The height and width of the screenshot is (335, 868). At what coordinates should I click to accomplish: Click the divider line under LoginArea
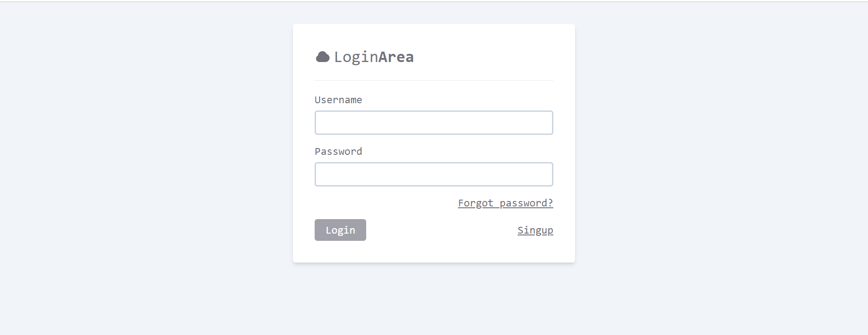434,80
